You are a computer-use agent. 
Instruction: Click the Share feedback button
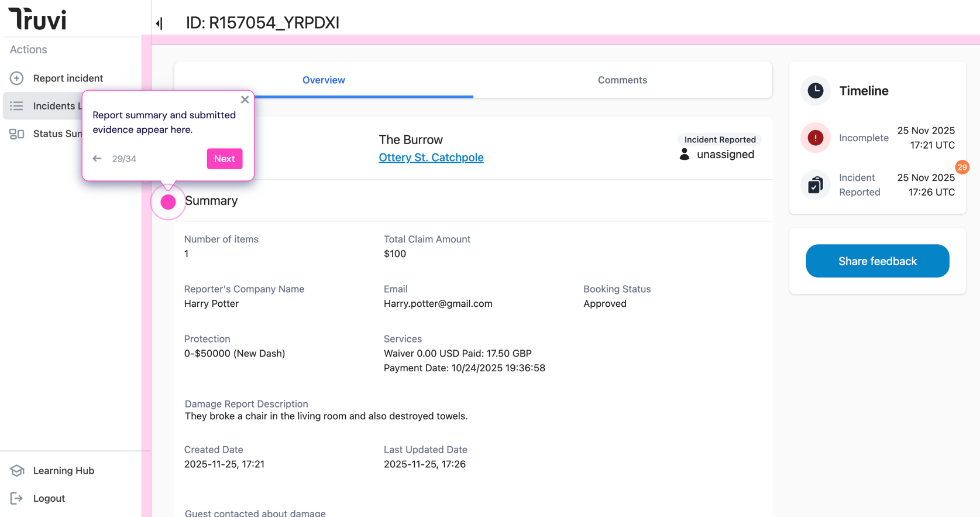[x=877, y=261]
